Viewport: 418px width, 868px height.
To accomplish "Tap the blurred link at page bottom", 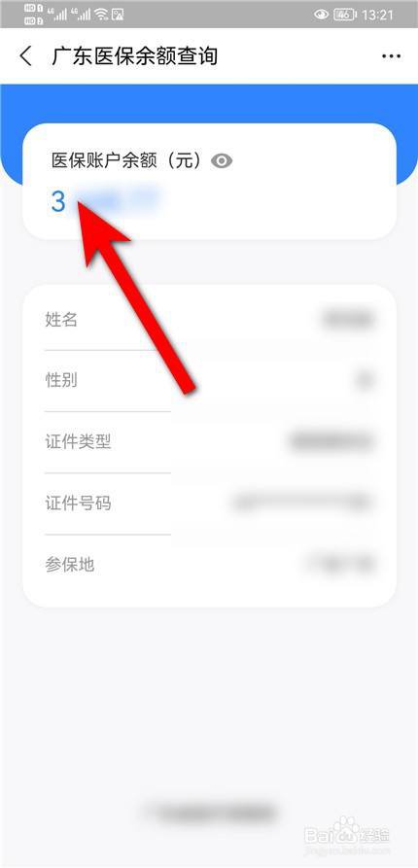I will 209,812.
